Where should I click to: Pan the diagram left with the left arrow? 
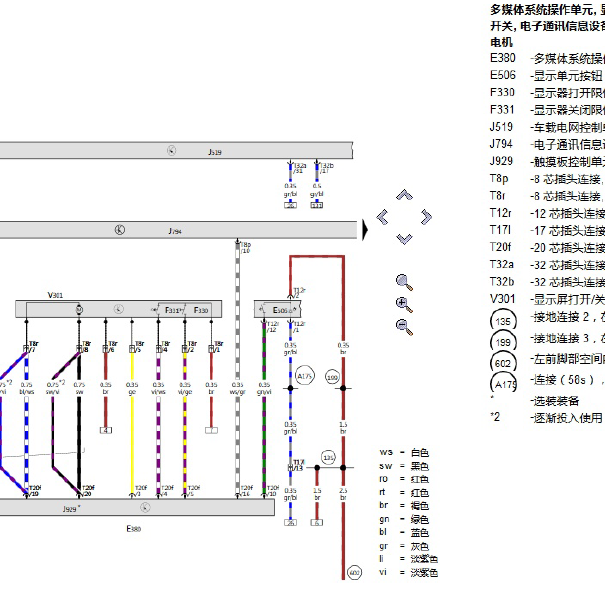point(382,217)
